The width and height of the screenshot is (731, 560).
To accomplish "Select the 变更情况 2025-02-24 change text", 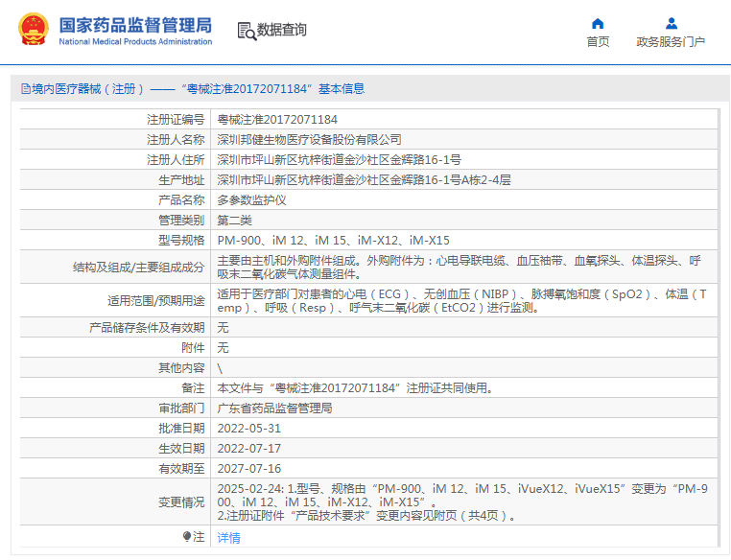I will pyautogui.click(x=462, y=502).
